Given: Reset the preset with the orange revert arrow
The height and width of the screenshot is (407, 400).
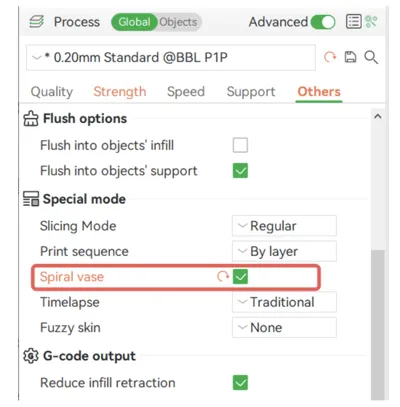Looking at the screenshot, I should point(330,57).
